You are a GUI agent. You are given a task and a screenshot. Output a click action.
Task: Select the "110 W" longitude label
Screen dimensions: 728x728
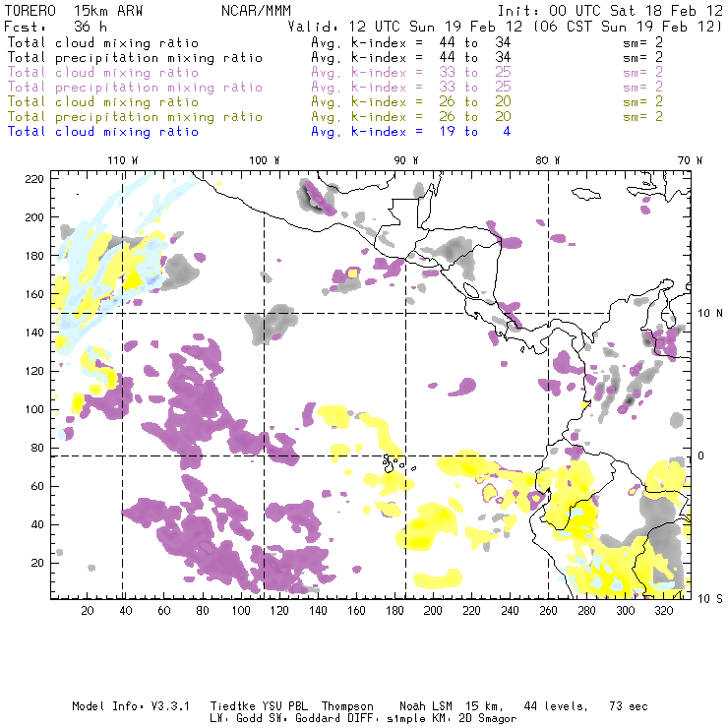click(123, 160)
